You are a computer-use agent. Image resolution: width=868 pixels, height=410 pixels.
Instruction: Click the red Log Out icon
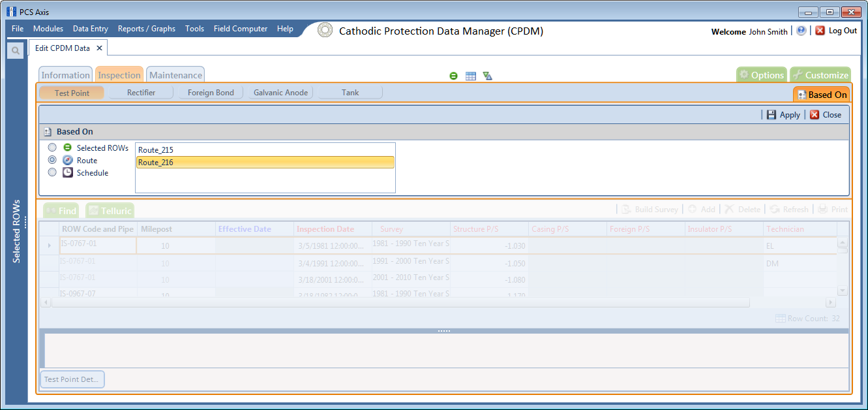(x=820, y=31)
